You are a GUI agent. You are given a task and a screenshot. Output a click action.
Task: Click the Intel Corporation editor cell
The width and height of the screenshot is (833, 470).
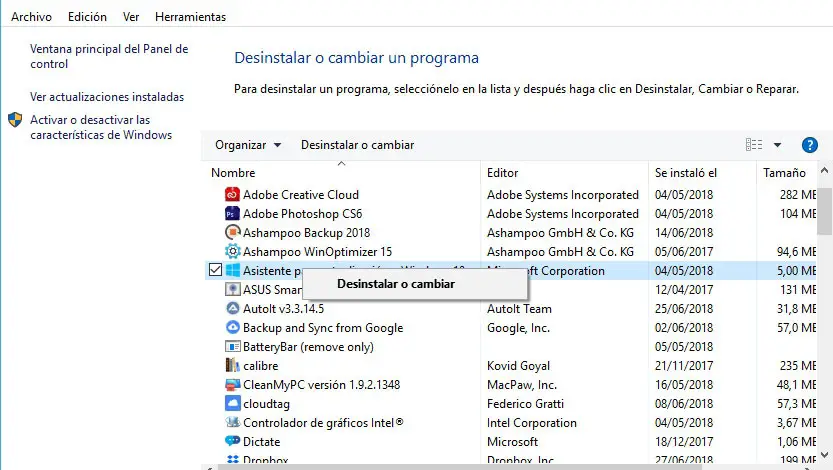531,423
